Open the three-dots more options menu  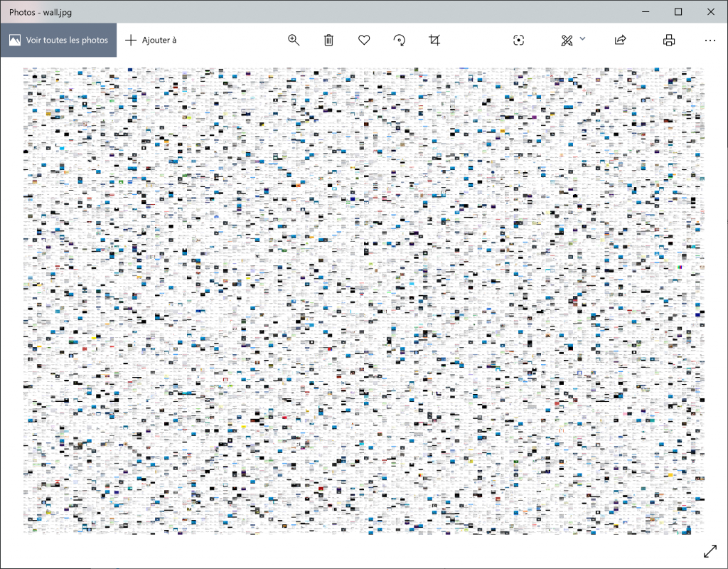click(x=710, y=41)
